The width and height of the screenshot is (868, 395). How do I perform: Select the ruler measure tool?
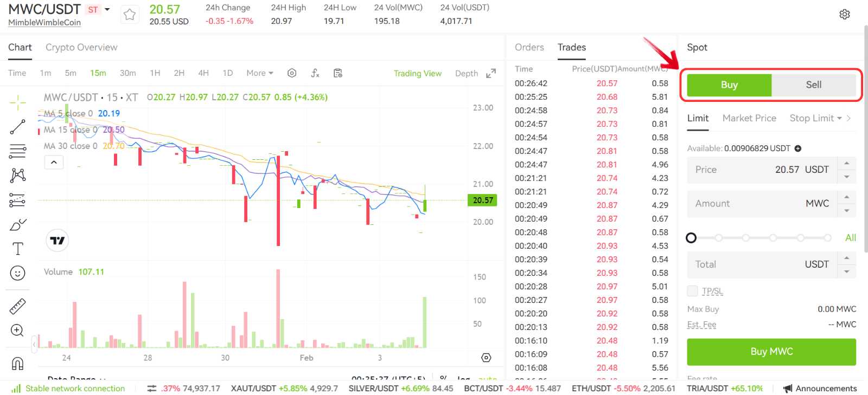tap(17, 307)
